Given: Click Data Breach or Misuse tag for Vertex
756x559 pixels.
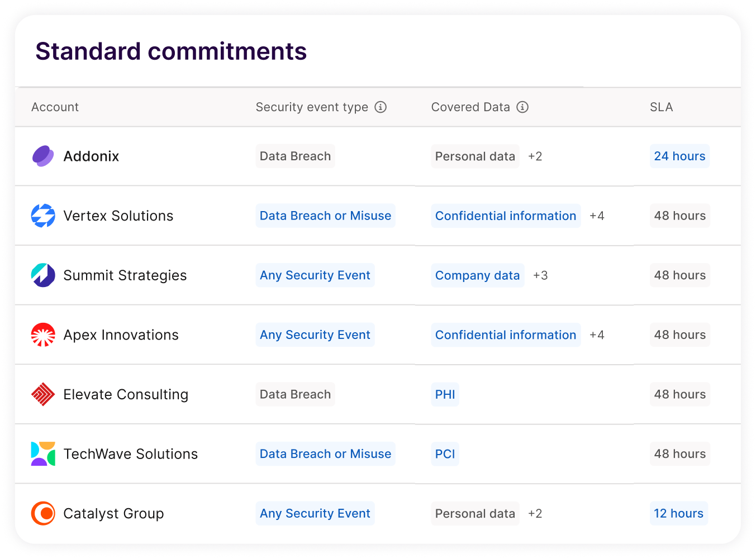Looking at the screenshot, I should click(x=325, y=216).
